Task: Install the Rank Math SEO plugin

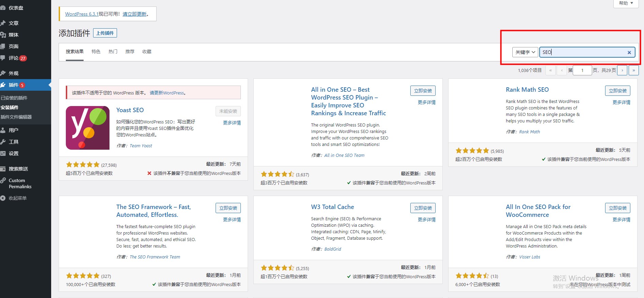Action: (618, 91)
